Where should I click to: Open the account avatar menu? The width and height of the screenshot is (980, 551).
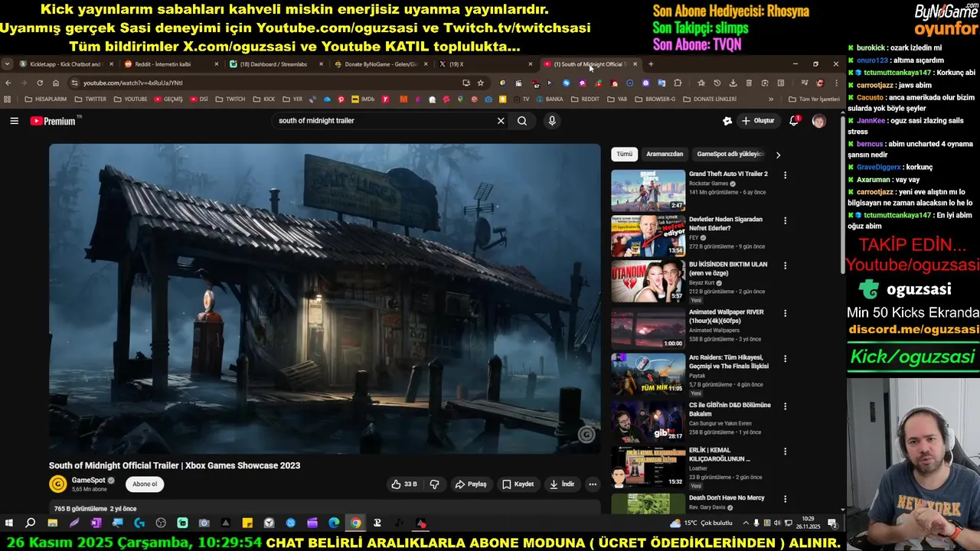point(818,121)
